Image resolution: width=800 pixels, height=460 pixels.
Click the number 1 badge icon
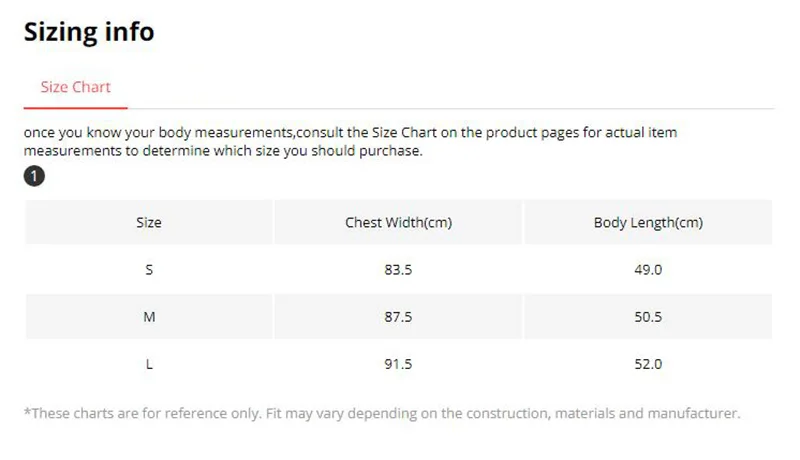(34, 177)
